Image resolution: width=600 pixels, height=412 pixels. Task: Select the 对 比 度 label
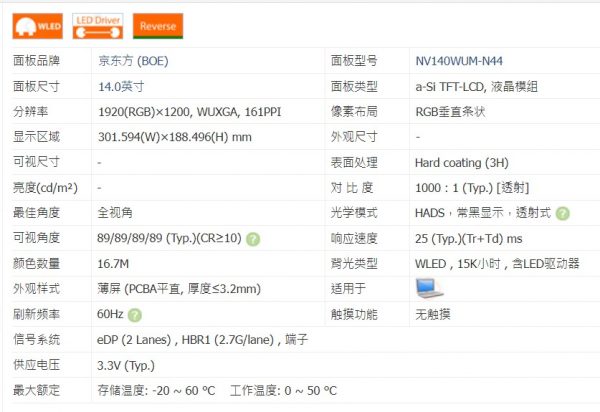tap(352, 187)
